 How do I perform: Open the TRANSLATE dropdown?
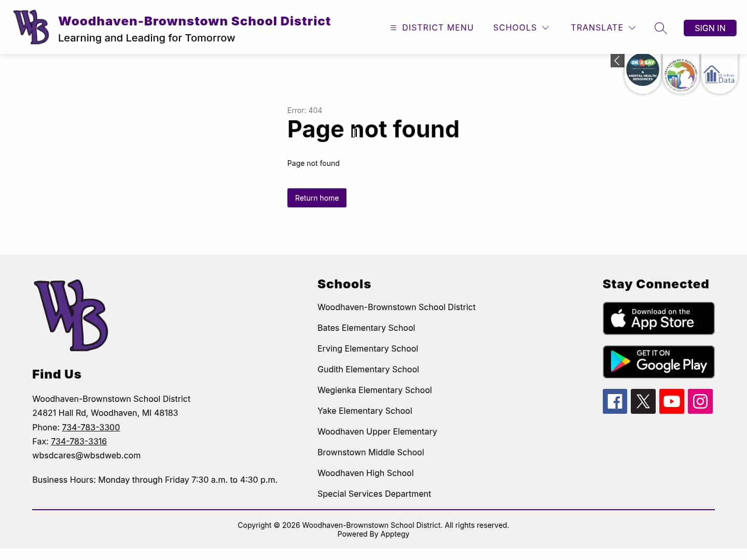tap(603, 27)
